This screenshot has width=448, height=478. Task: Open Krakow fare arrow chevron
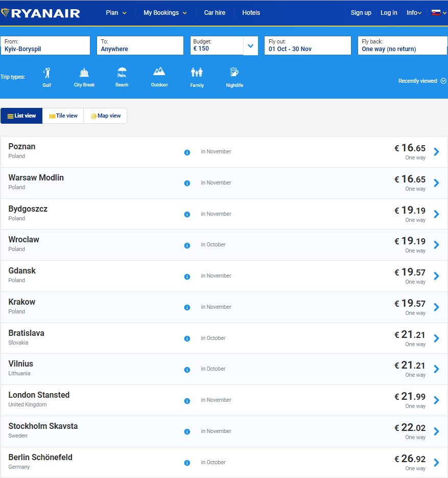436,307
